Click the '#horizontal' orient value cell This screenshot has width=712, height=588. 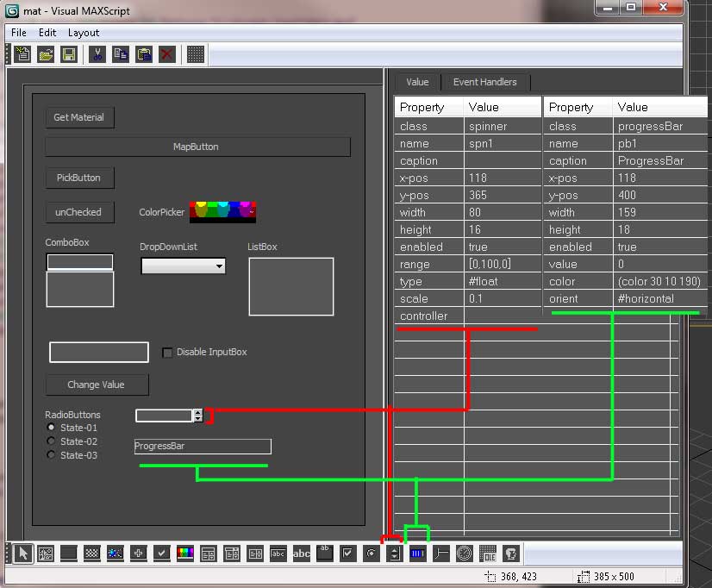coord(659,299)
